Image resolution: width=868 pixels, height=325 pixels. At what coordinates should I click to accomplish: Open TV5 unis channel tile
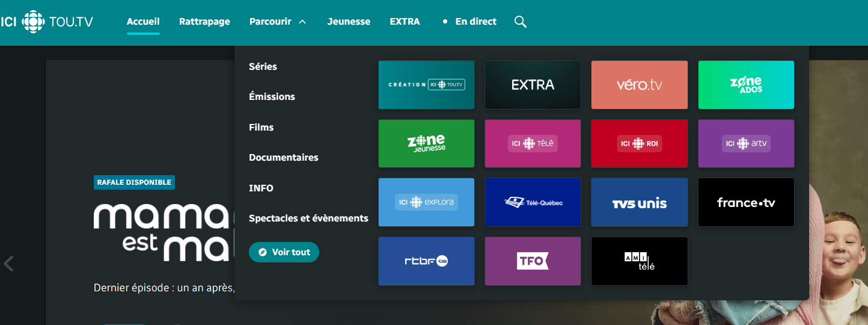[640, 202]
